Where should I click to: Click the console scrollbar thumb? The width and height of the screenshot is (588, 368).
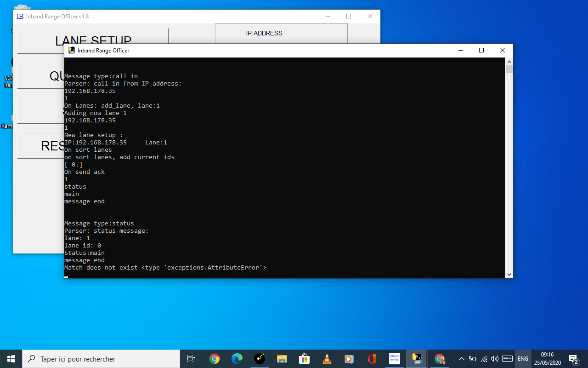(x=509, y=69)
